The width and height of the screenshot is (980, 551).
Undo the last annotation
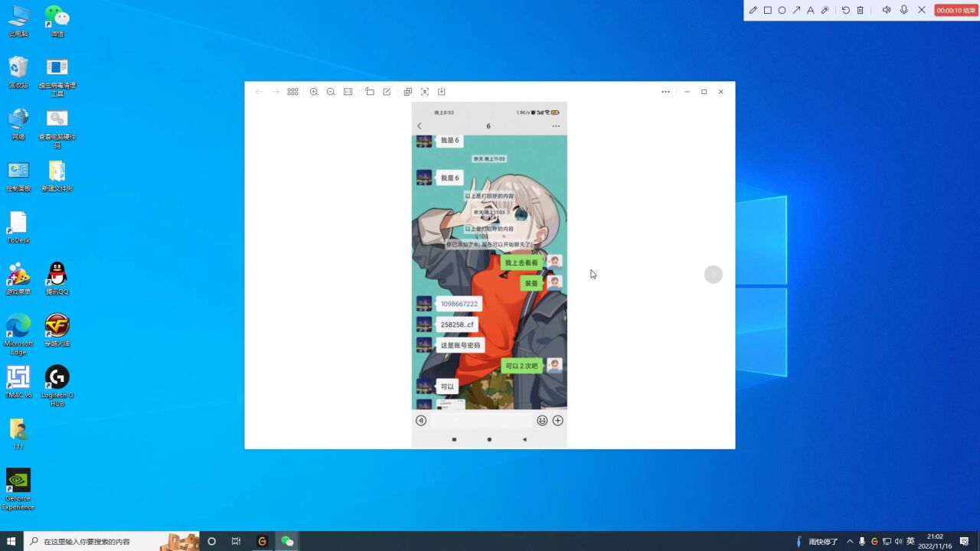pos(846,10)
